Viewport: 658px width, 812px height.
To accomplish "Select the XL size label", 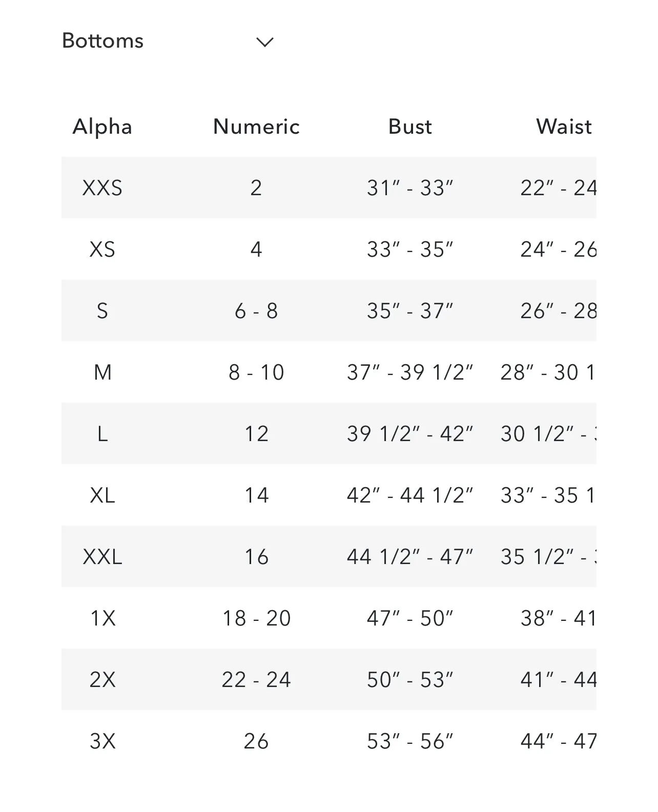I will point(102,495).
